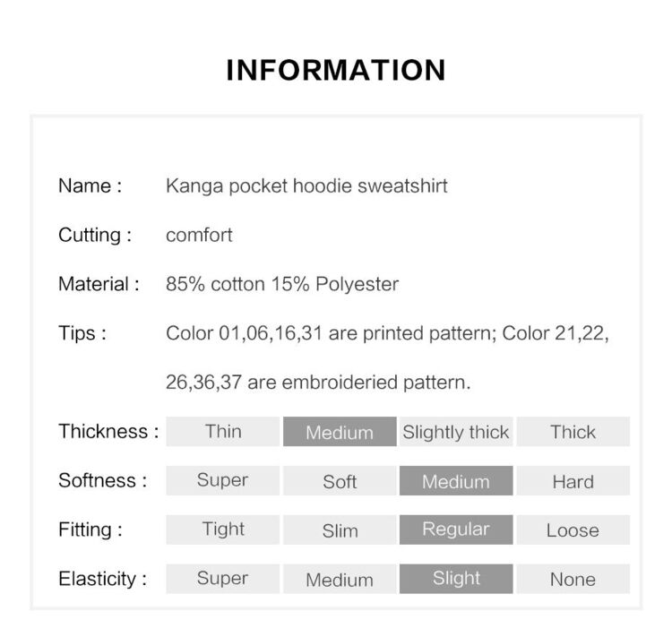Choose the Hard softness option
Viewport: 672px width, 637px height.
[573, 480]
